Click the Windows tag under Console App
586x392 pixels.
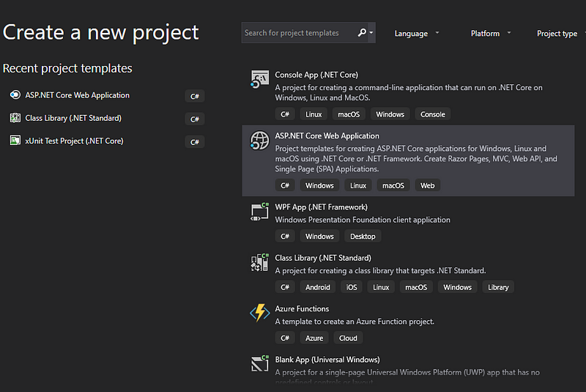pyautogui.click(x=390, y=114)
